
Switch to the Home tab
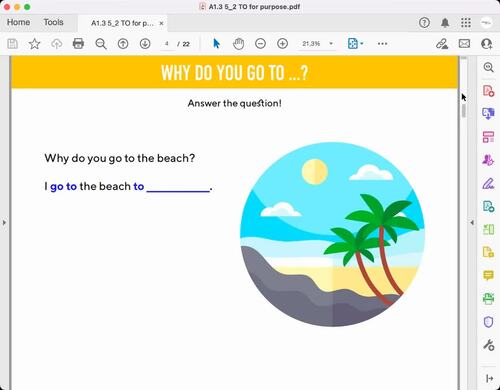18,22
